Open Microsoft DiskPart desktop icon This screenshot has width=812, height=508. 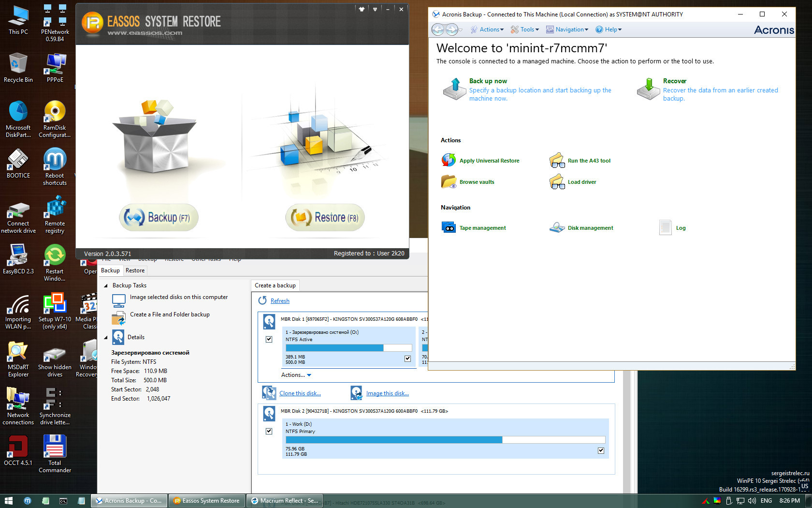click(18, 119)
